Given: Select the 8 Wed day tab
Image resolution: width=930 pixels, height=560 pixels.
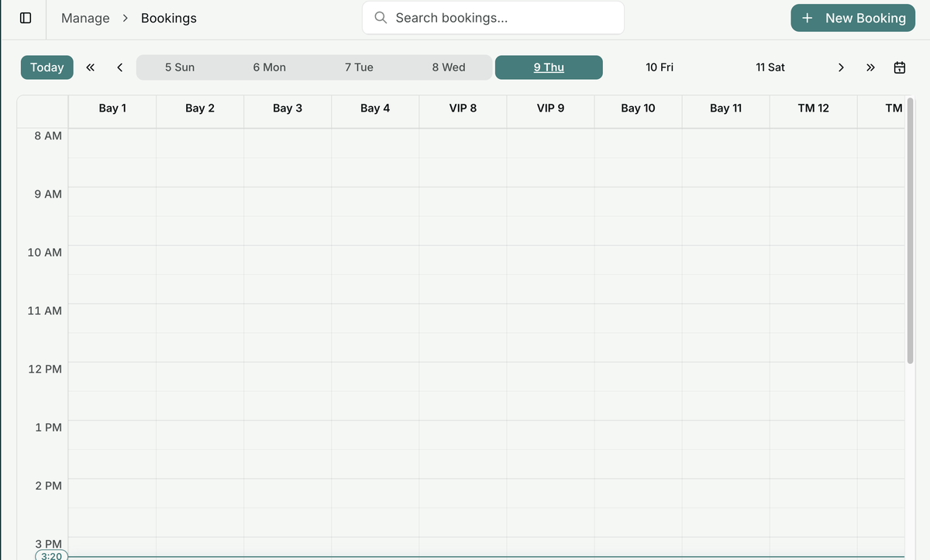Looking at the screenshot, I should point(449,67).
